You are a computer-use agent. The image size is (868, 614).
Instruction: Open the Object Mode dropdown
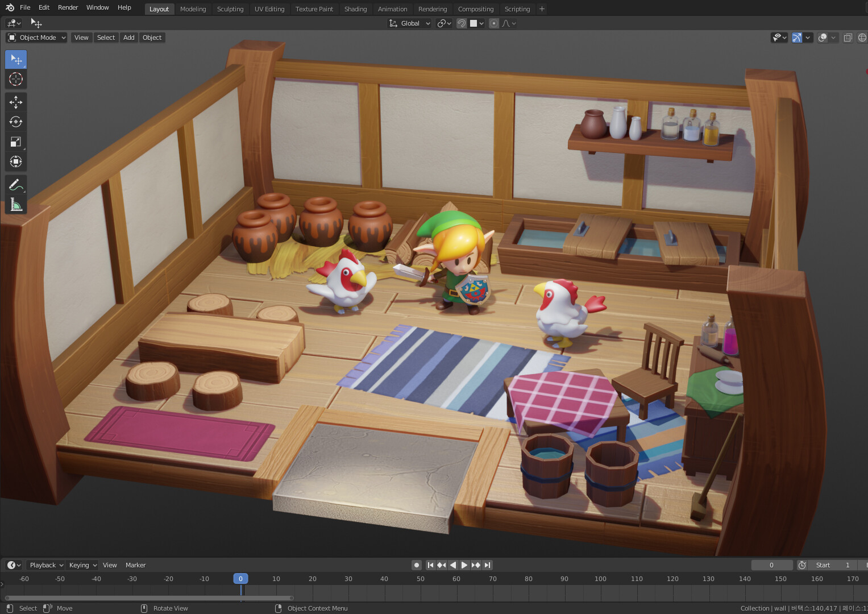point(36,38)
